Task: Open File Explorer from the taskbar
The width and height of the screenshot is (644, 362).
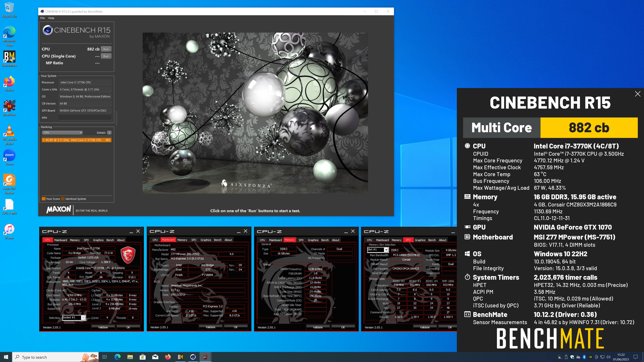Action: pos(130,357)
